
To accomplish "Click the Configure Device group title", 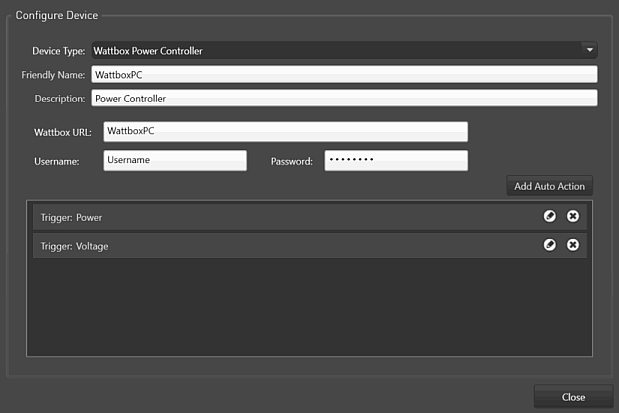I will coord(56,15).
